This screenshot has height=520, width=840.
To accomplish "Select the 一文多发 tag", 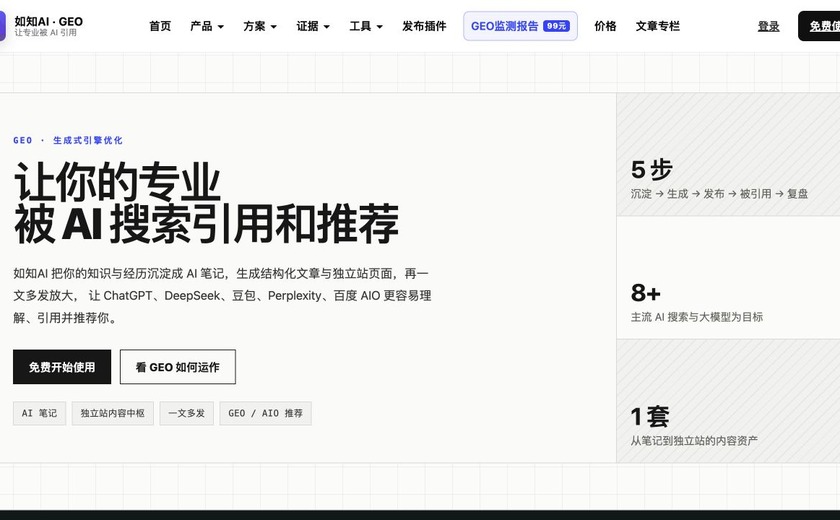I will [186, 413].
